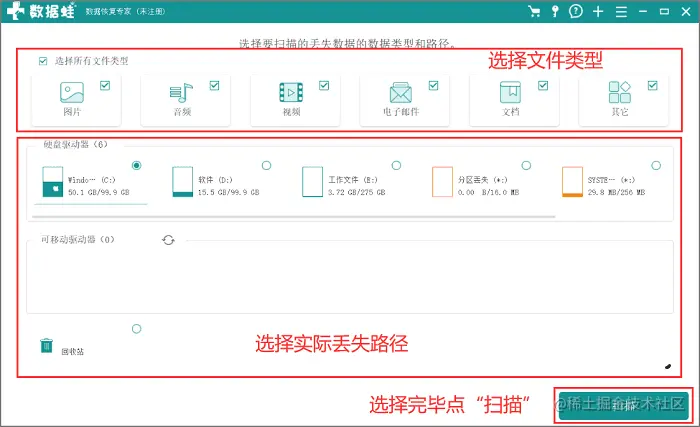The height and width of the screenshot is (427, 700).
Task: Click the drive list horizontal scrollbar
Action: [294, 217]
